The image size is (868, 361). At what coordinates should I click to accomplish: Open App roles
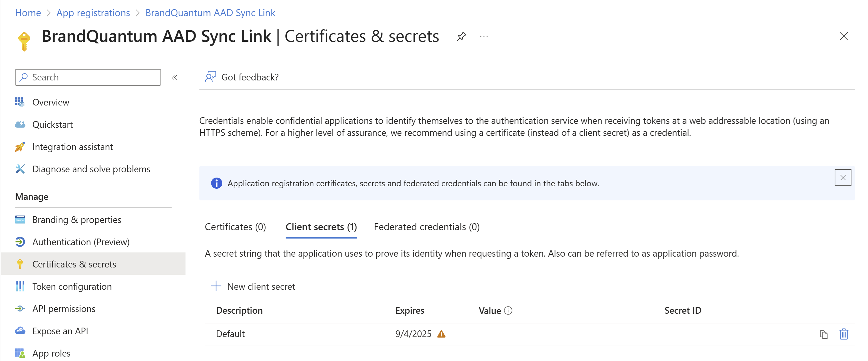tap(51, 353)
